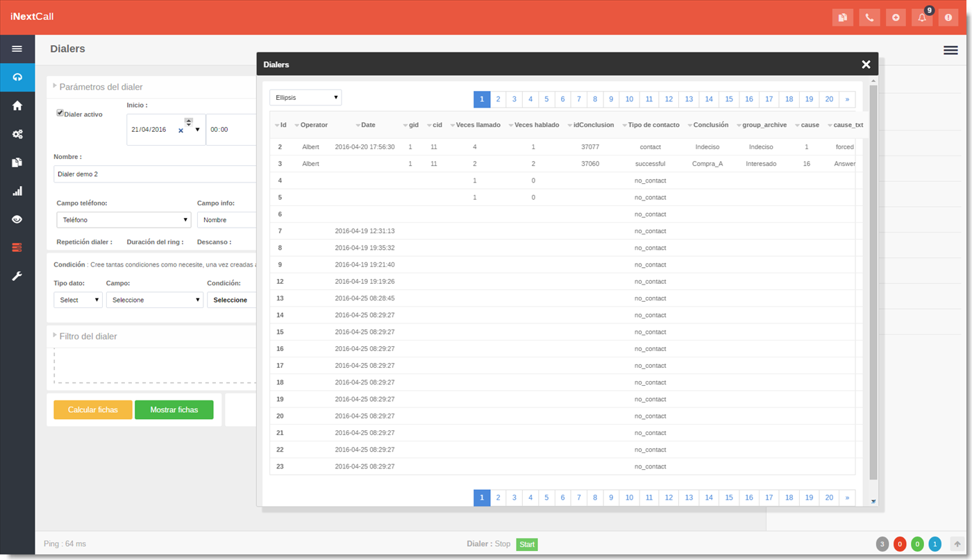The image size is (972, 560).
Task: Click the Calcular fichas button
Action: (x=92, y=410)
